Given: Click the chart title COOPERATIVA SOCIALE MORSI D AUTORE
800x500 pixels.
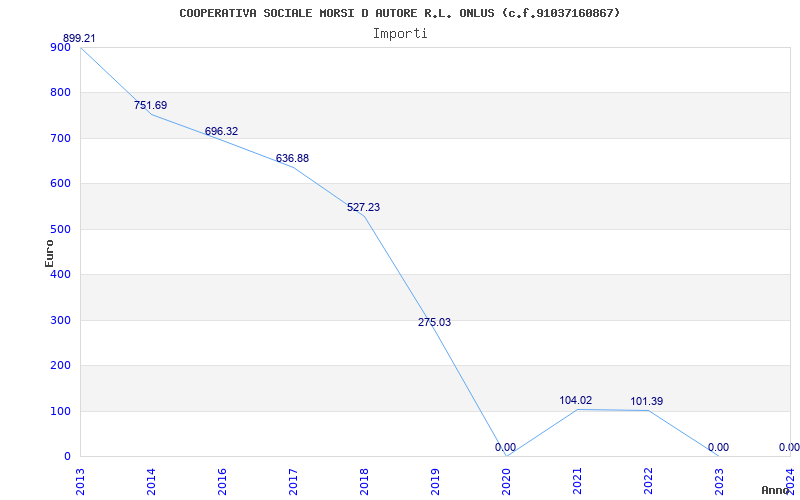Looking at the screenshot, I should [x=399, y=13].
